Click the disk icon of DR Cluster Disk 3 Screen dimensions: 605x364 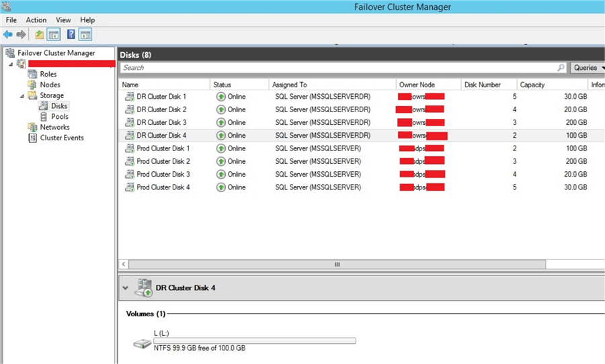click(129, 122)
